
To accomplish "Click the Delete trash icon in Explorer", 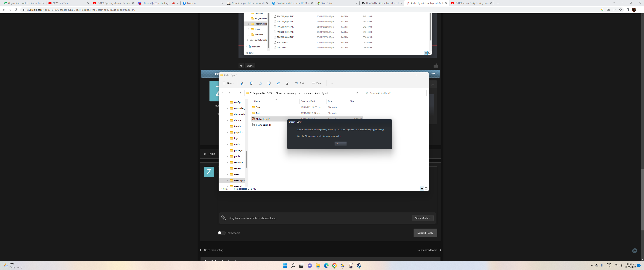I will point(287,83).
